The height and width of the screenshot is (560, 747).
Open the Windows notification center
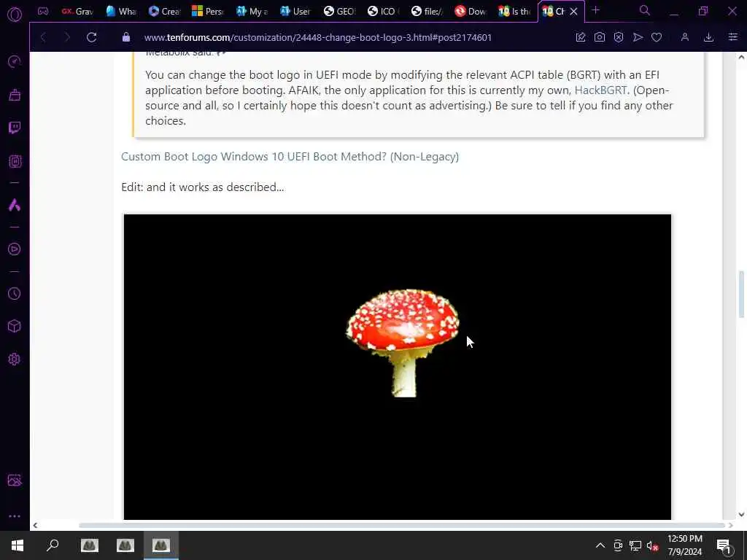pyautogui.click(x=724, y=546)
